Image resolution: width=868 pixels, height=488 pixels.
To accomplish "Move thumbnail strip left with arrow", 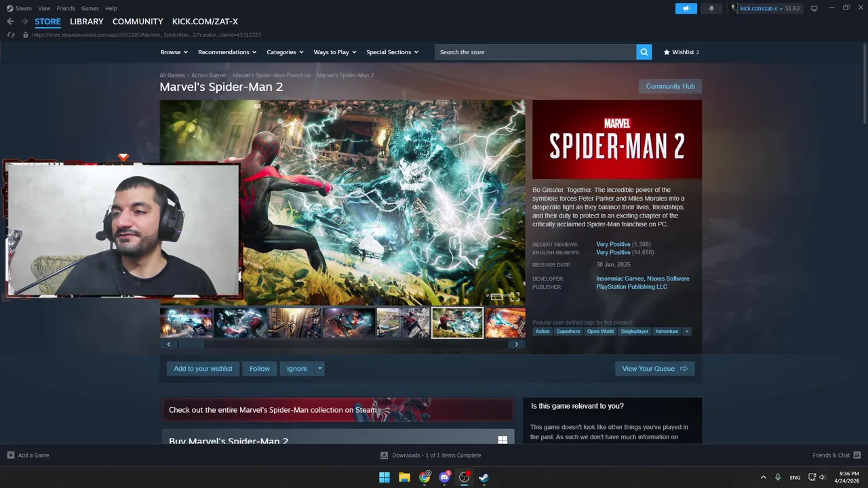I will [169, 344].
